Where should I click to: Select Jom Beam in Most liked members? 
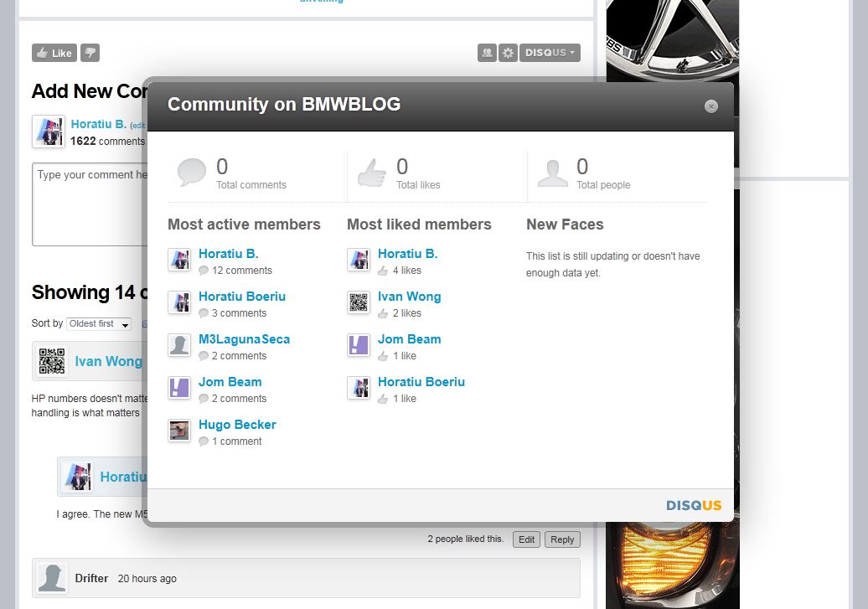[409, 339]
